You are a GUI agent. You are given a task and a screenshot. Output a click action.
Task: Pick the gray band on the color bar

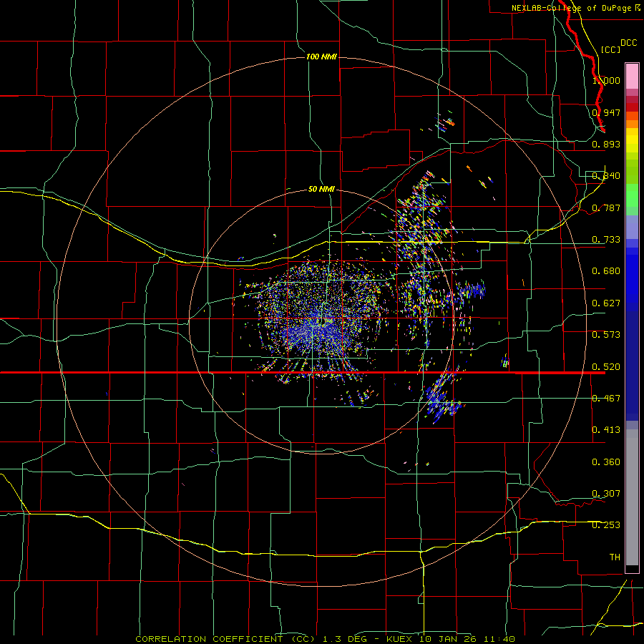point(632,497)
